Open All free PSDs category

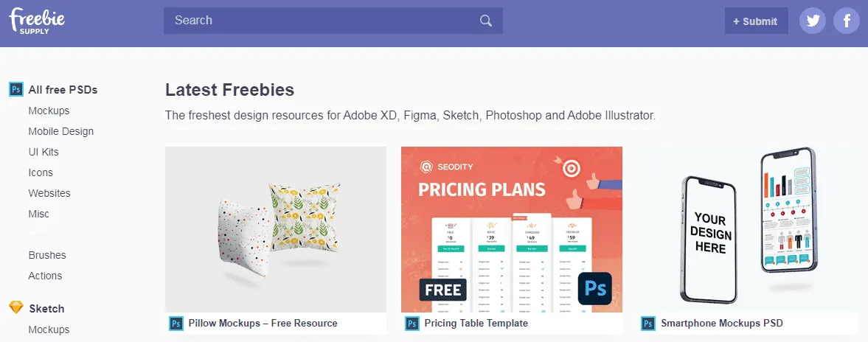63,90
